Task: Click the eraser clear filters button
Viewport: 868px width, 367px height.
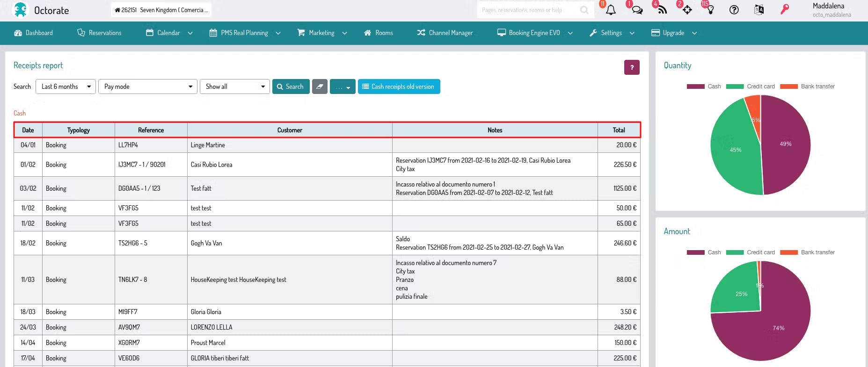Action: point(320,86)
